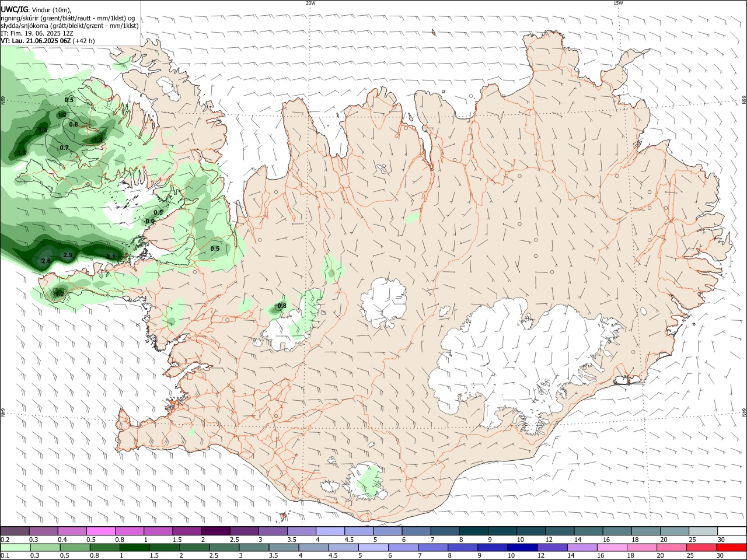Click the 15W longitude label
Image resolution: width=747 pixels, height=560 pixels.
pyautogui.click(x=618, y=3)
